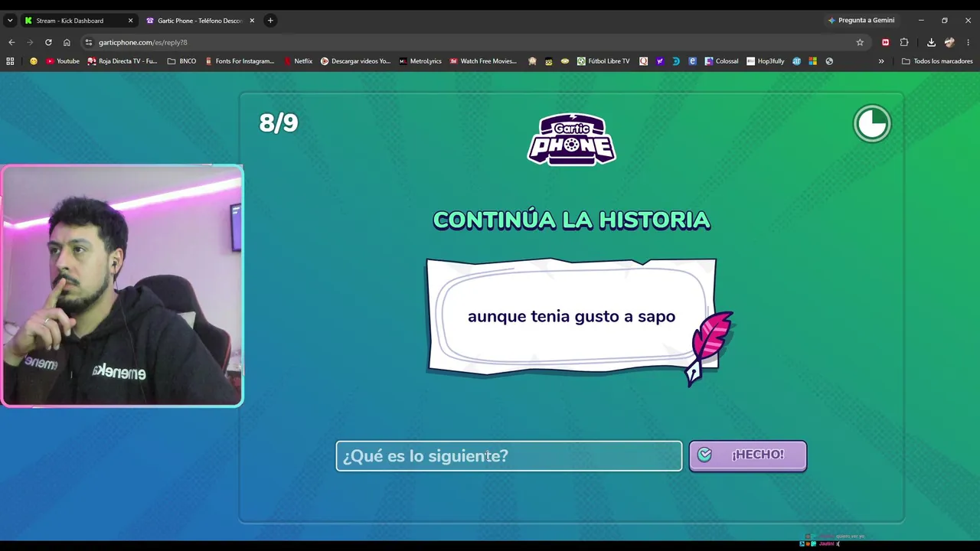Open the Watch Free Movies bookmark
Screen dimensions: 980x551
click(x=483, y=61)
